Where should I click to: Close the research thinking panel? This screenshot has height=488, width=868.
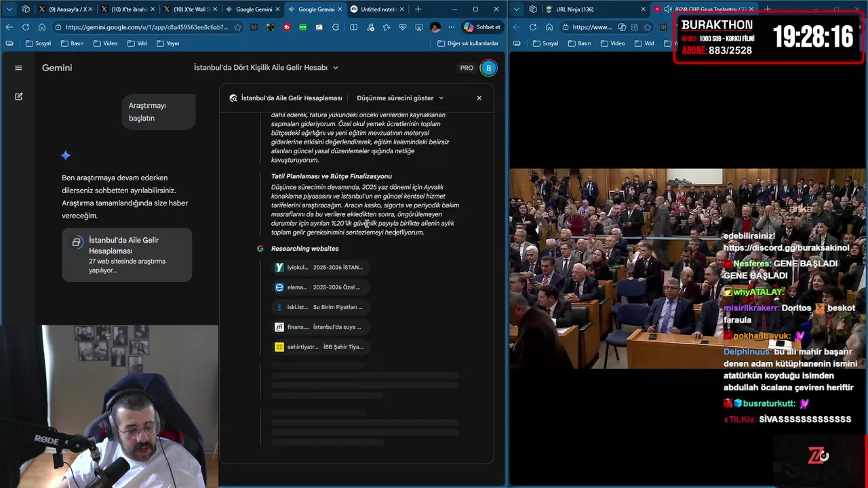pyautogui.click(x=479, y=98)
